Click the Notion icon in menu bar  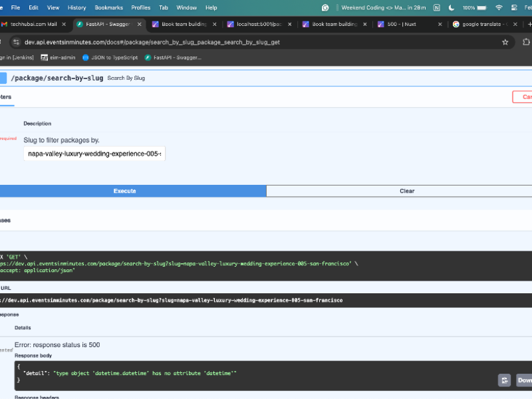[x=436, y=7]
